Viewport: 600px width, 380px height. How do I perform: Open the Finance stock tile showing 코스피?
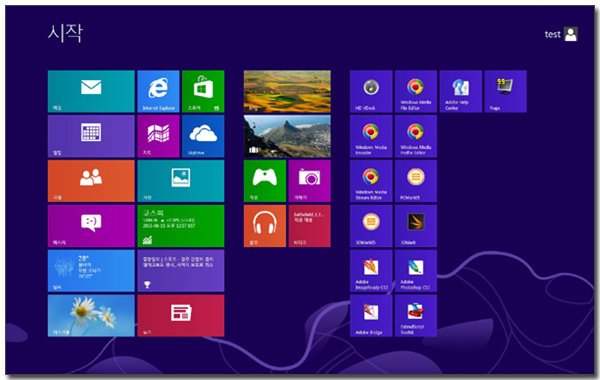click(181, 226)
